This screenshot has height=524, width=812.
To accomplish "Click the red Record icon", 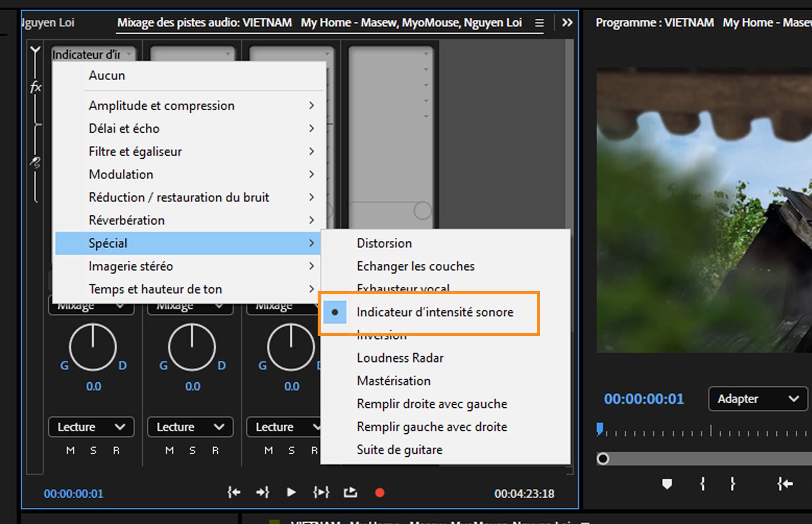I will pyautogui.click(x=379, y=492).
